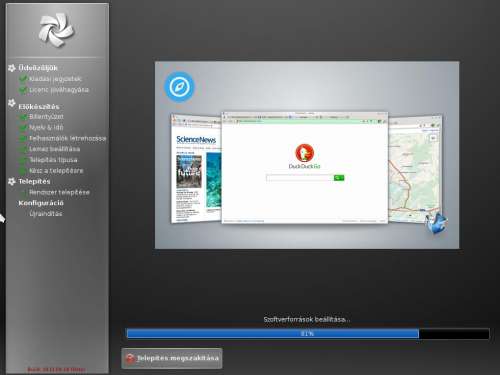Select the Felhasználók létrehozása step

coord(68,138)
